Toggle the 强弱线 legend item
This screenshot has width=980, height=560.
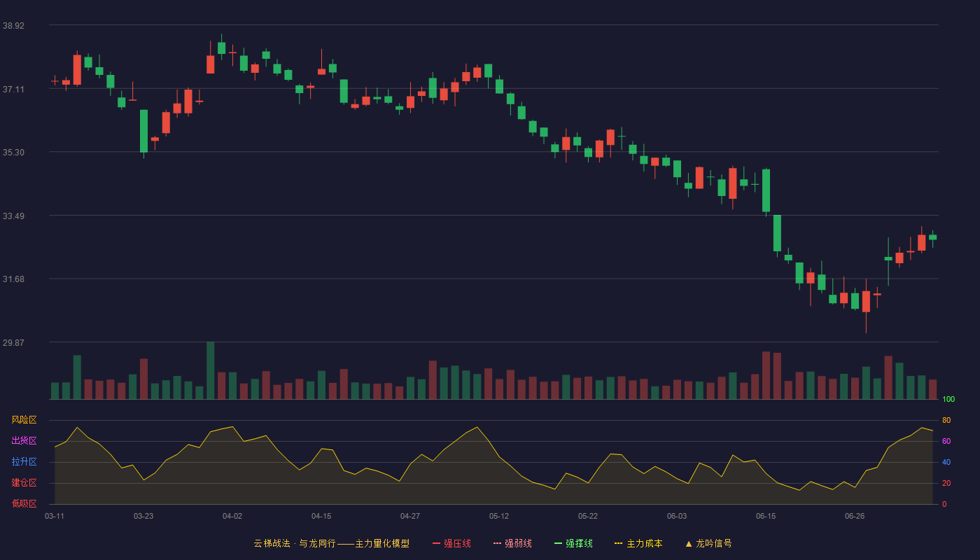pos(512,543)
